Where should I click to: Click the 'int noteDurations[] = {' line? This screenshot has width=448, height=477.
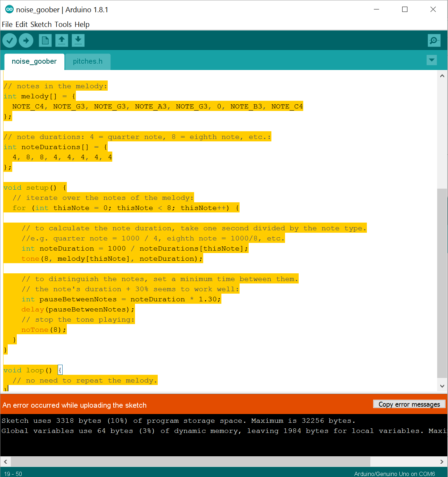56,147
